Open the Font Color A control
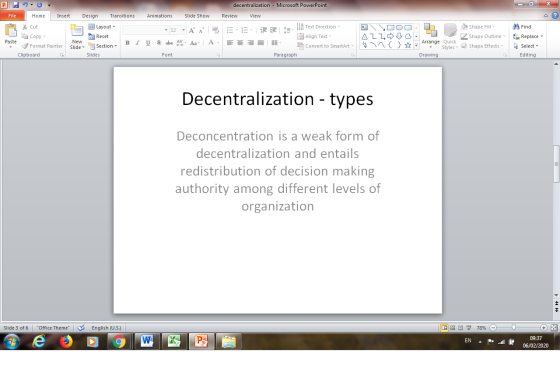 [213, 43]
